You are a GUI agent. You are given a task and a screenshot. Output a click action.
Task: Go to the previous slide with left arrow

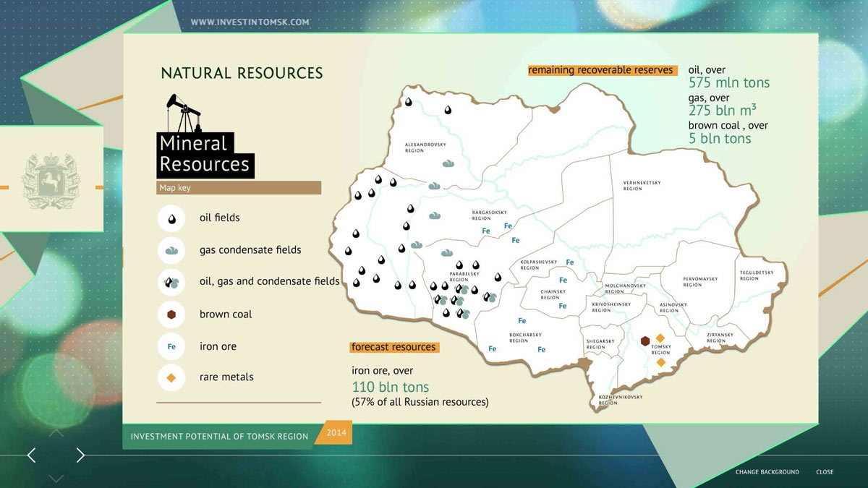[x=31, y=455]
